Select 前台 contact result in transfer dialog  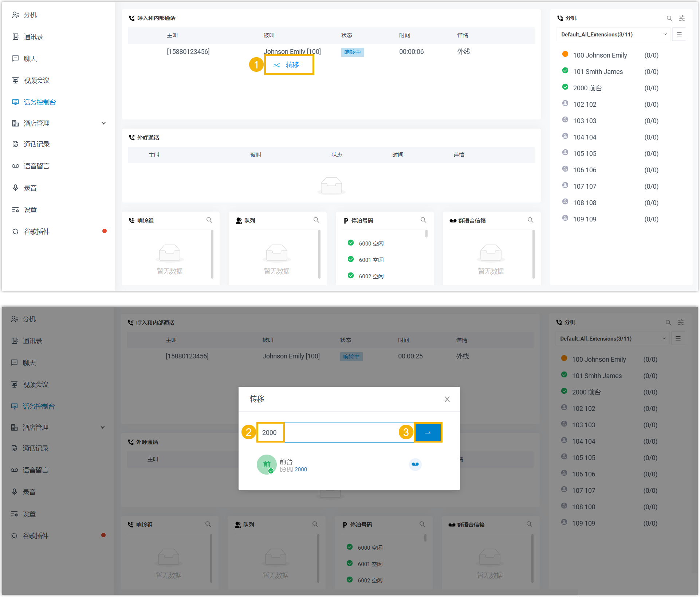click(x=286, y=465)
